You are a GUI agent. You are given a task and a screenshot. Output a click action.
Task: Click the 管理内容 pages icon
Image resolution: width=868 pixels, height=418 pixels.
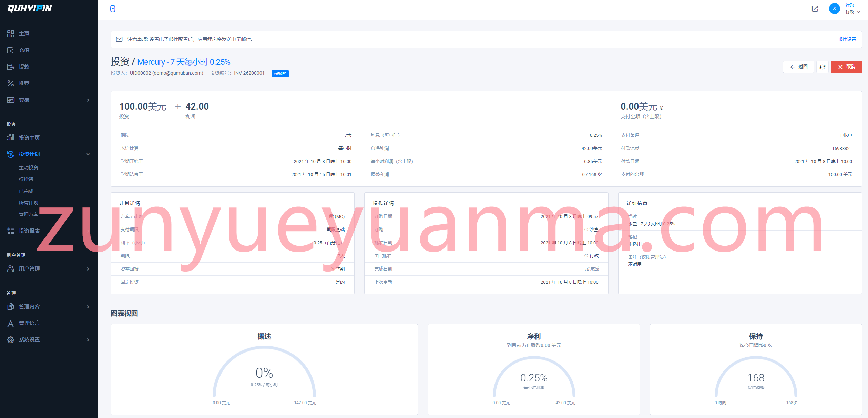11,306
